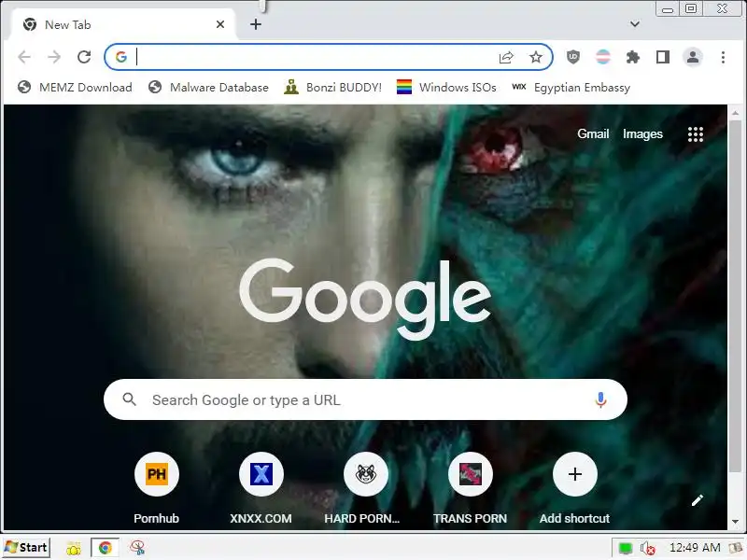
Task: Click the Google icon in the address bar
Action: [121, 57]
